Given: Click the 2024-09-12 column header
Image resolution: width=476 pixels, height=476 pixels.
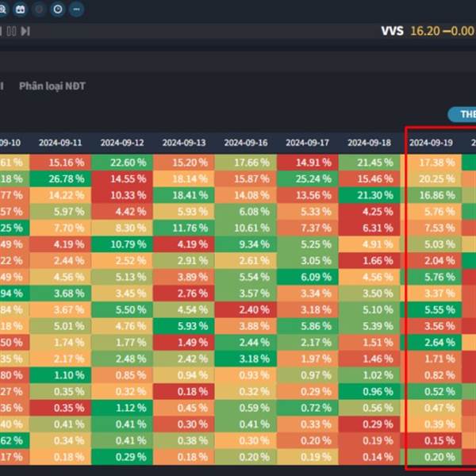Looking at the screenshot, I should click(122, 143).
